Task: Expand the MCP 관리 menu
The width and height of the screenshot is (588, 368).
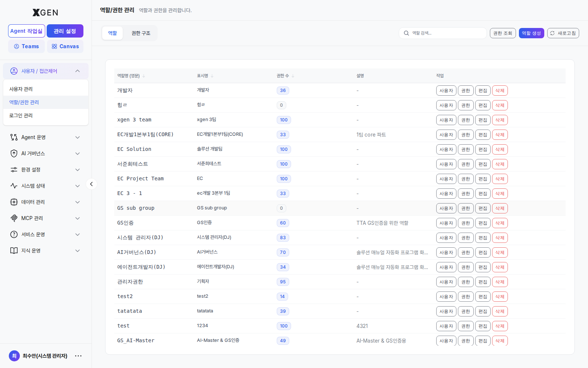Action: tap(78, 218)
